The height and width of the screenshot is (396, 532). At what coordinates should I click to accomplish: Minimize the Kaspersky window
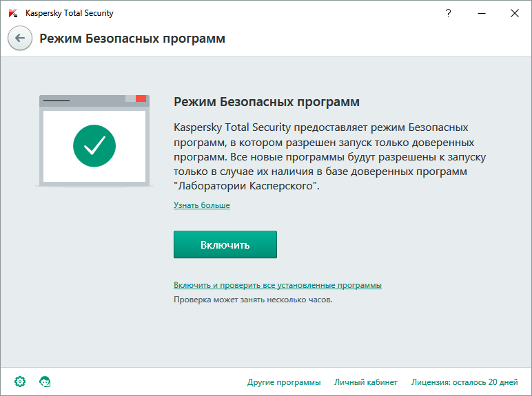[482, 13]
